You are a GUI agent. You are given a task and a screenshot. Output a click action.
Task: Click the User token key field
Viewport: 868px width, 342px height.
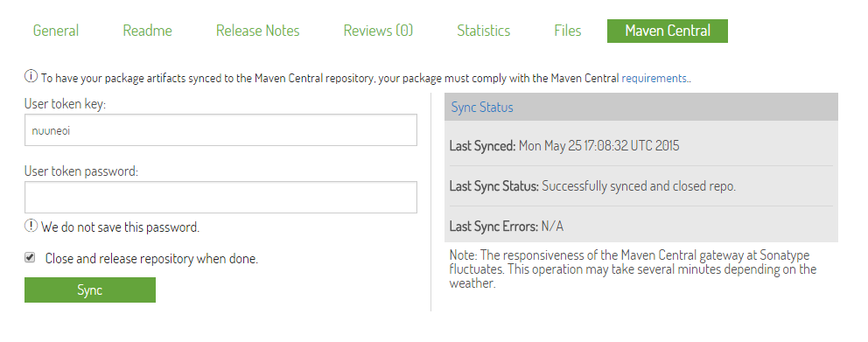pos(220,130)
